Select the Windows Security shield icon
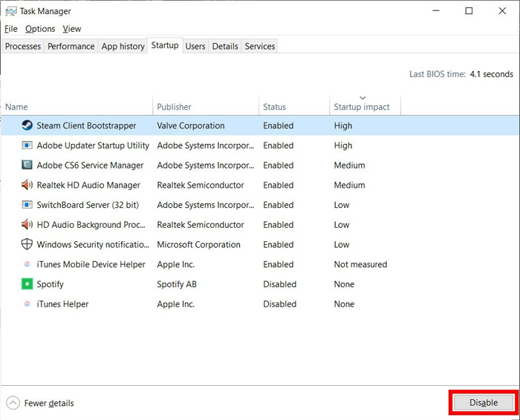The height and width of the screenshot is (420, 520). pos(27,244)
